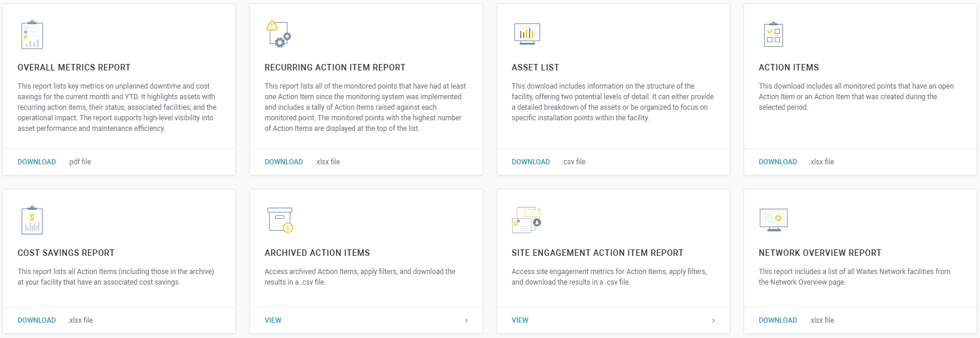This screenshot has width=980, height=338.
Task: Click the Site Engagement description text
Action: (609, 277)
